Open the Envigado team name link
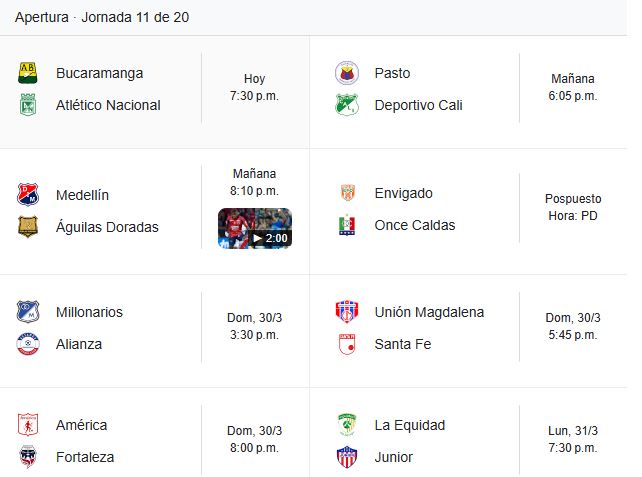 (403, 193)
